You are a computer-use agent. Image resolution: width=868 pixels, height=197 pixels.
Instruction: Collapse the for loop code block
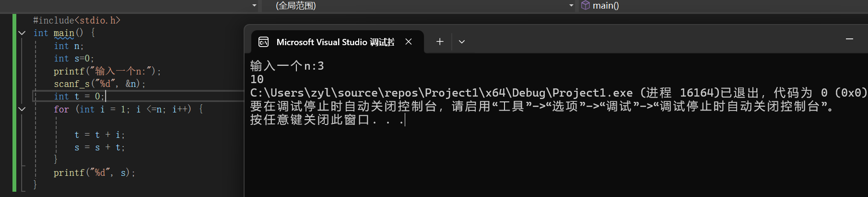(x=22, y=109)
